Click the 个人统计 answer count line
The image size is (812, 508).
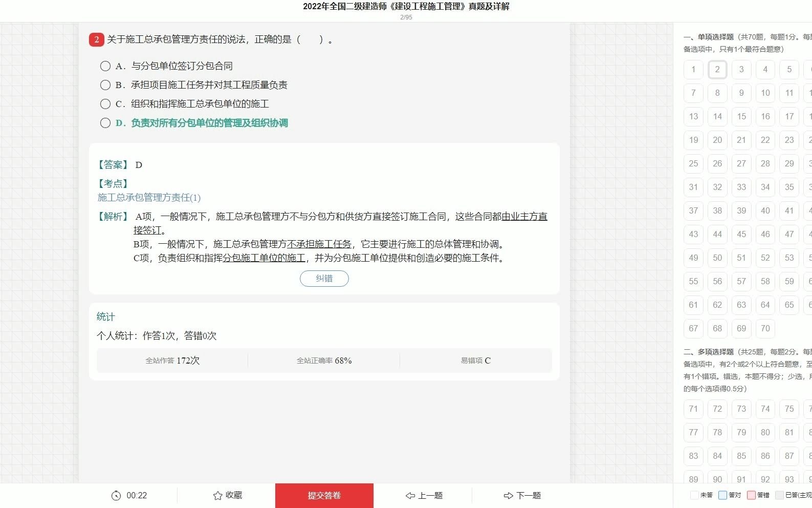click(x=157, y=336)
